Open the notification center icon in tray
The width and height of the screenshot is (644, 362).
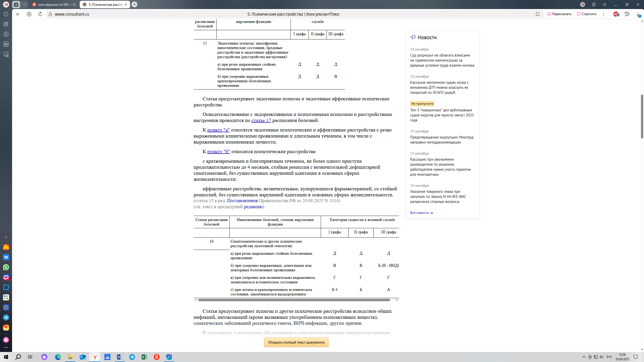point(636,357)
